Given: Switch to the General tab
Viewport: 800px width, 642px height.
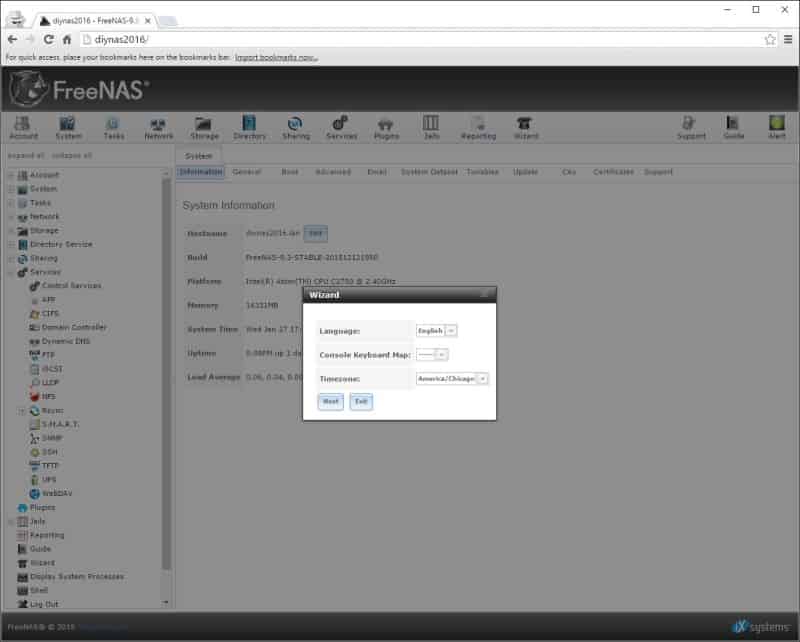Looking at the screenshot, I should 246,172.
